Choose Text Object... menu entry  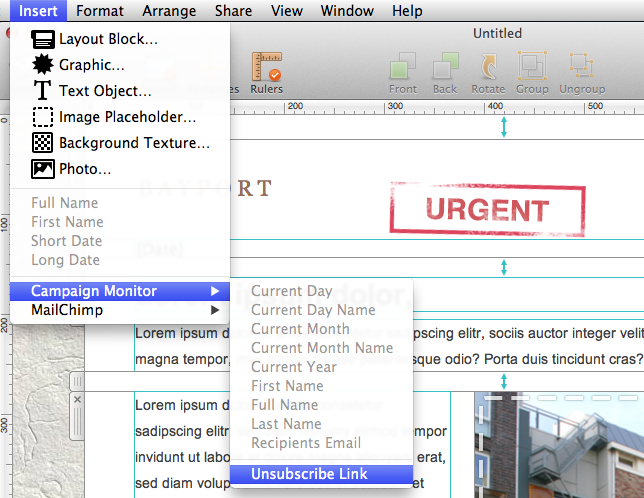click(x=120, y=91)
